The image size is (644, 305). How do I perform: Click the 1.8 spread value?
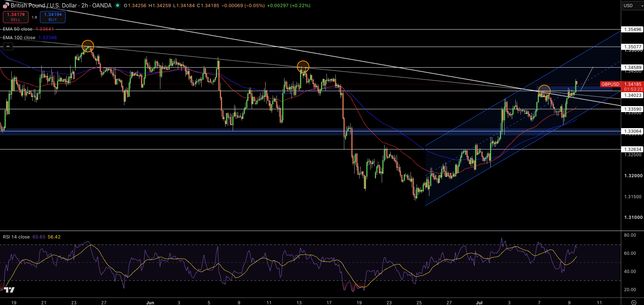click(x=34, y=17)
